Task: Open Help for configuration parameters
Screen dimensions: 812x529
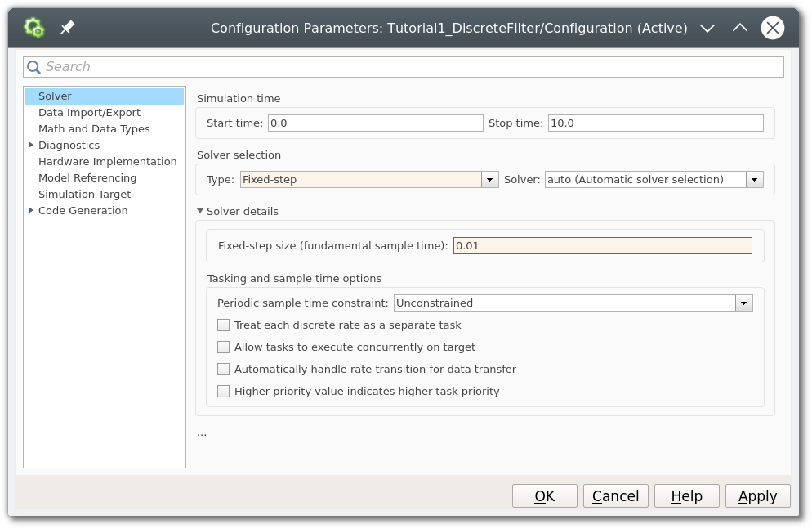Action: click(x=686, y=495)
